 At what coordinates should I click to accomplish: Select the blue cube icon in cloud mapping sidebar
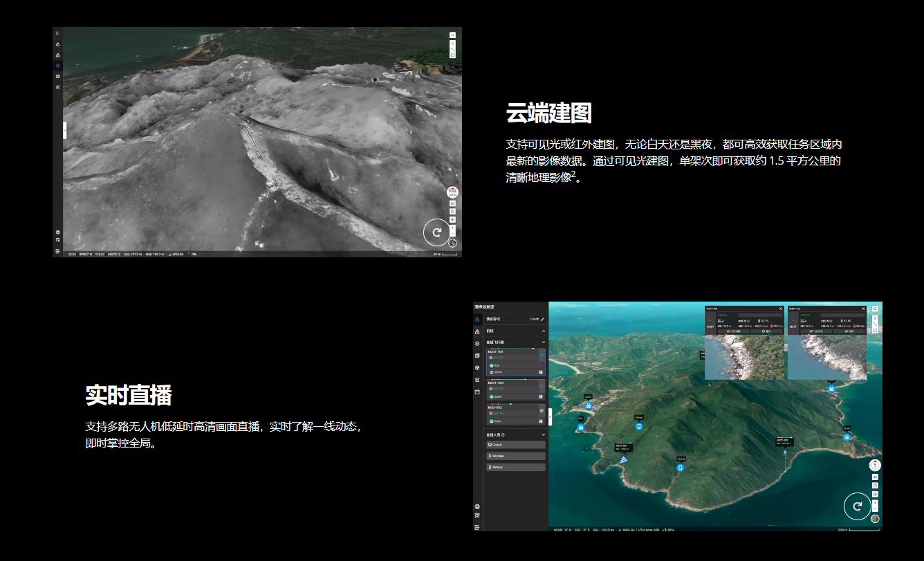click(x=58, y=65)
